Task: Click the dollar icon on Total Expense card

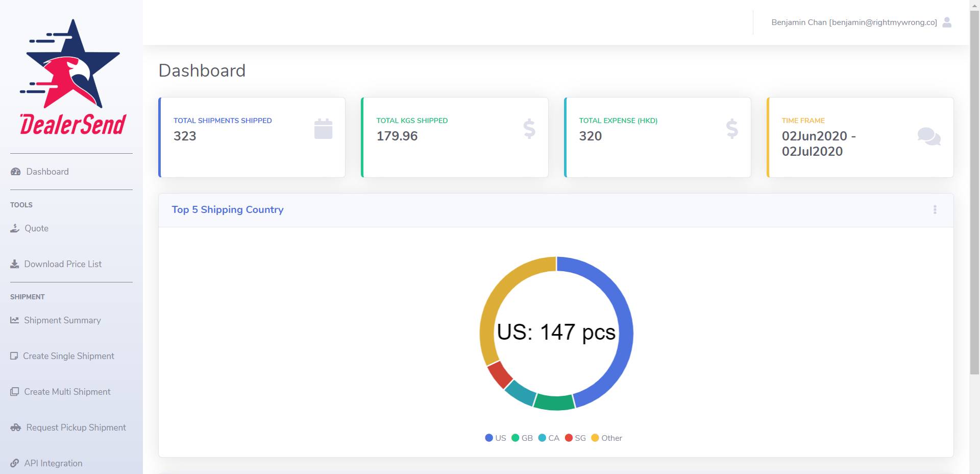Action: (732, 129)
